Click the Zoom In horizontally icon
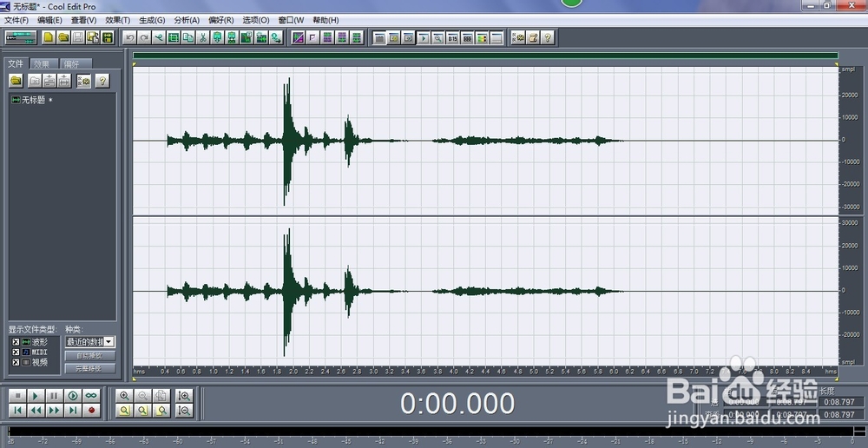This screenshot has width=868, height=448. [124, 396]
